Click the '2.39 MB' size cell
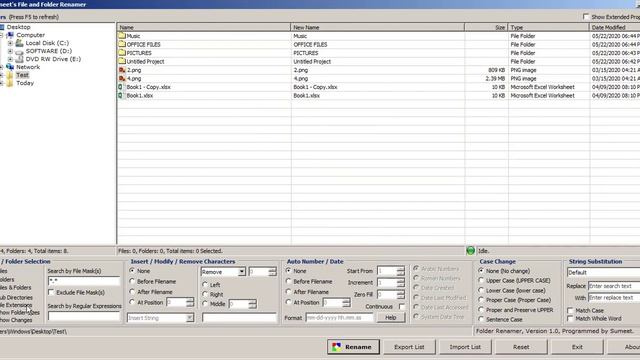This screenshot has width=640, height=360. 495,78
